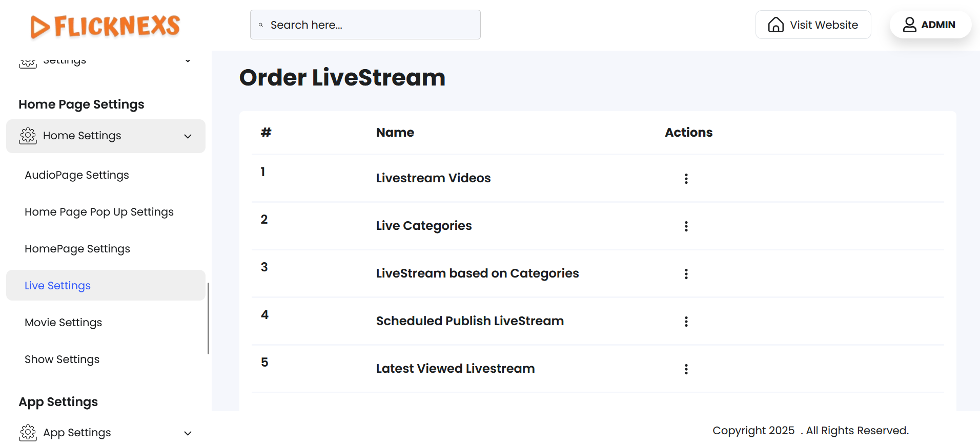Open actions menu for Livestream Videos
Viewport: 980px width, 447px height.
[x=686, y=179]
